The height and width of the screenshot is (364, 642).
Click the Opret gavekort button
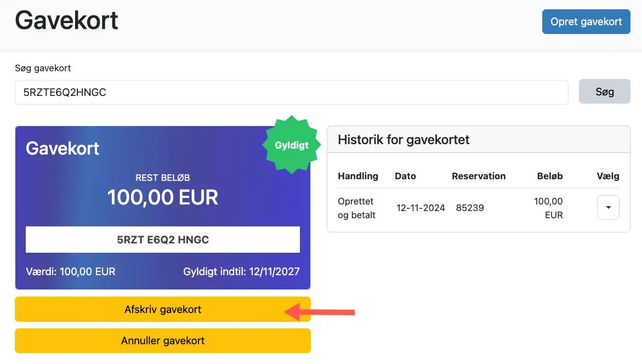click(586, 21)
